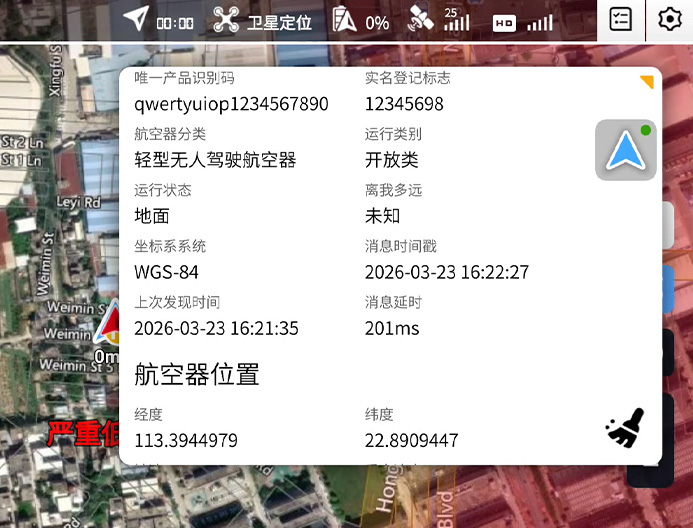The width and height of the screenshot is (693, 528).
Task: Click the GPS satellite count icon
Action: coord(422,20)
